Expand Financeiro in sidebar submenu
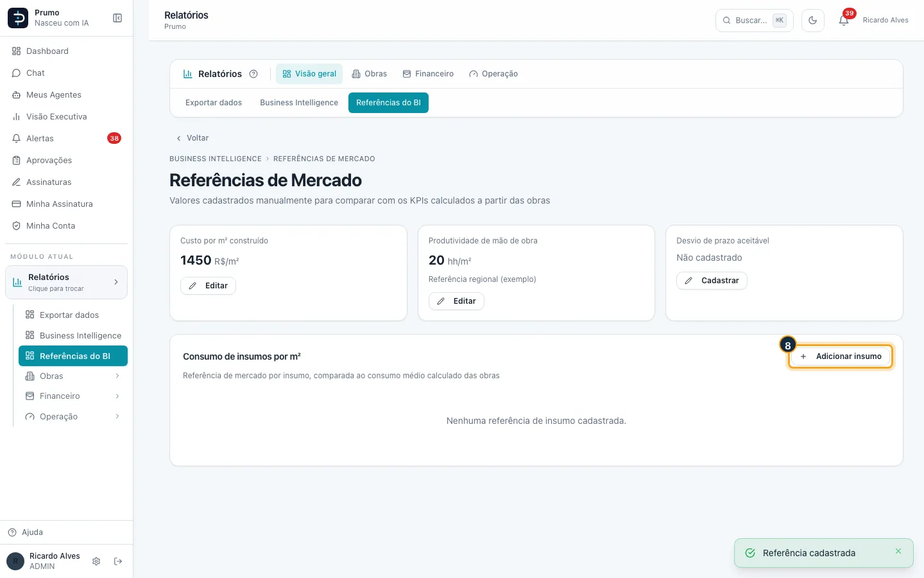924x578 pixels. click(73, 396)
